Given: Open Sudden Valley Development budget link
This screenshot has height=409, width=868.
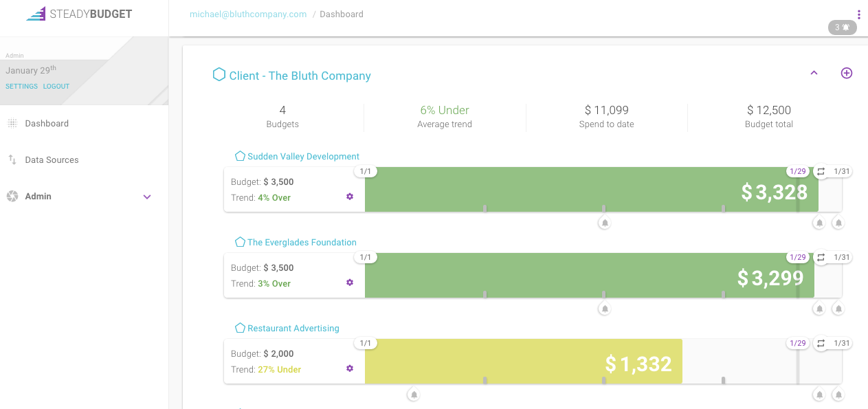Looking at the screenshot, I should click(304, 156).
